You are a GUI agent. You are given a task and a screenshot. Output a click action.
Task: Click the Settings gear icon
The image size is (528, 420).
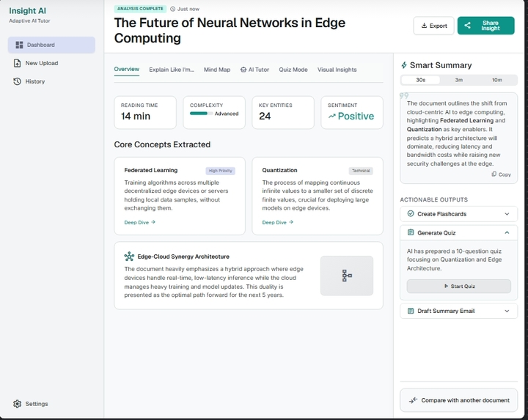tap(17, 404)
